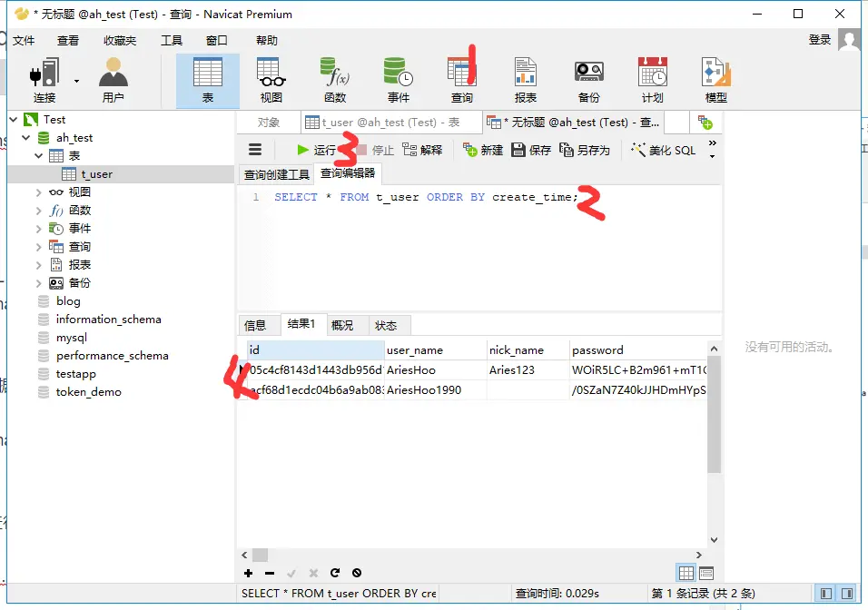868x610 pixels.
Task: Click the stop loading circle icon below results
Action: [x=357, y=573]
